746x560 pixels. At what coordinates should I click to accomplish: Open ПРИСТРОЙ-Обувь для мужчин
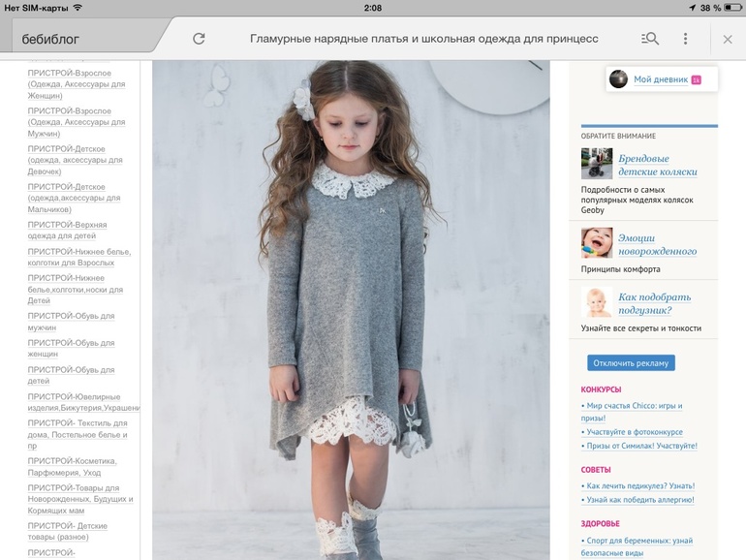coord(71,322)
